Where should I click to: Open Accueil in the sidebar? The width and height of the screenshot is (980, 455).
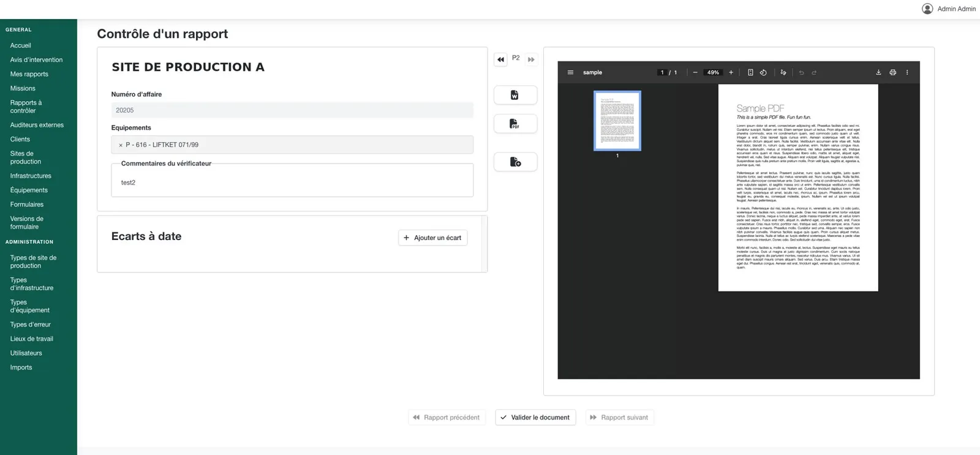tap(21, 45)
